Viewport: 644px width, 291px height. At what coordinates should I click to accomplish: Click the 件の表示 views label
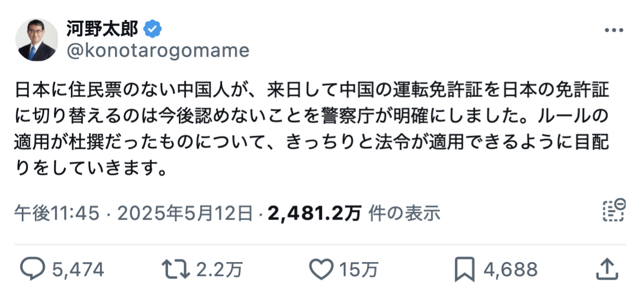404,214
